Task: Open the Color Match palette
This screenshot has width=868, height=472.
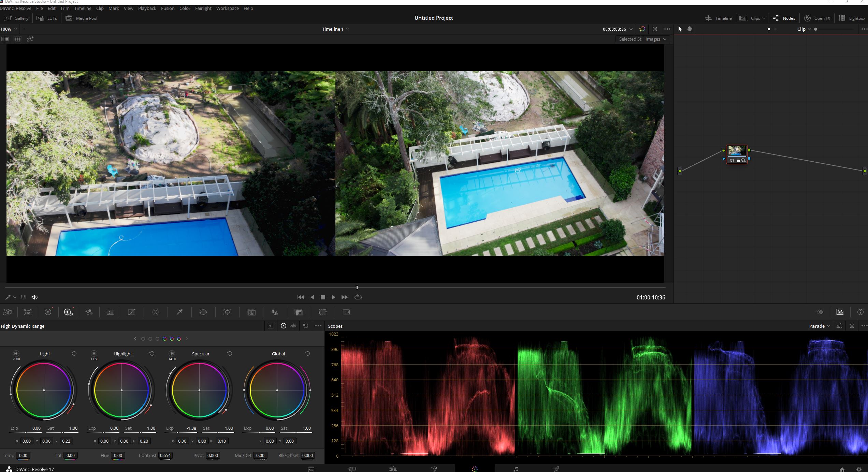Action: [x=28, y=312]
